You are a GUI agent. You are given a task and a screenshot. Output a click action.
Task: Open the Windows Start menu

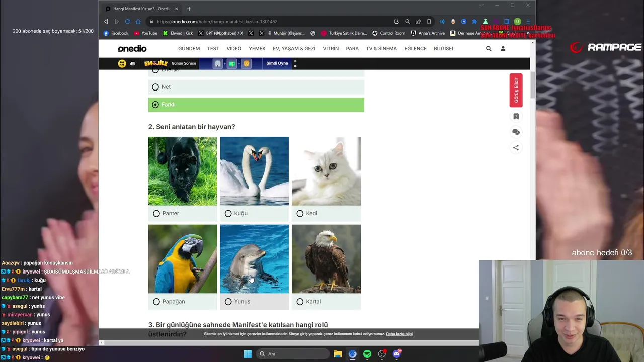point(248,354)
